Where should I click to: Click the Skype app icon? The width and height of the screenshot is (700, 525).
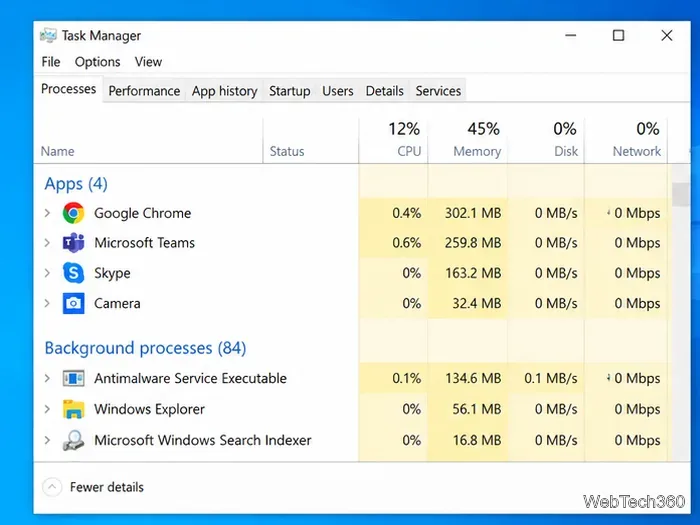tap(74, 273)
